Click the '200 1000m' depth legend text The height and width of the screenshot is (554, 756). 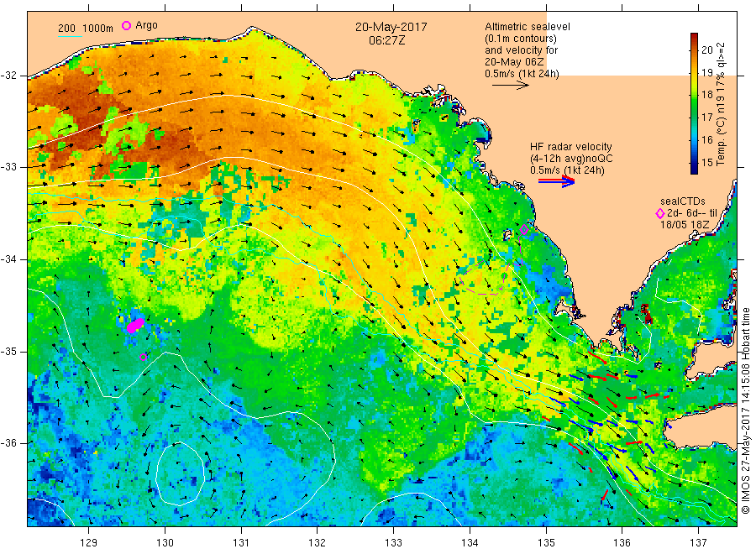[86, 29]
